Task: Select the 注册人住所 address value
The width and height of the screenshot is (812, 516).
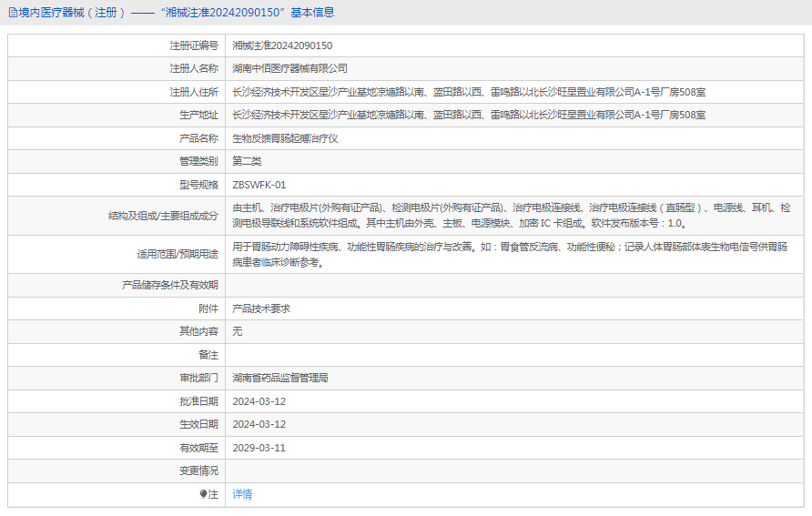Action: click(469, 92)
